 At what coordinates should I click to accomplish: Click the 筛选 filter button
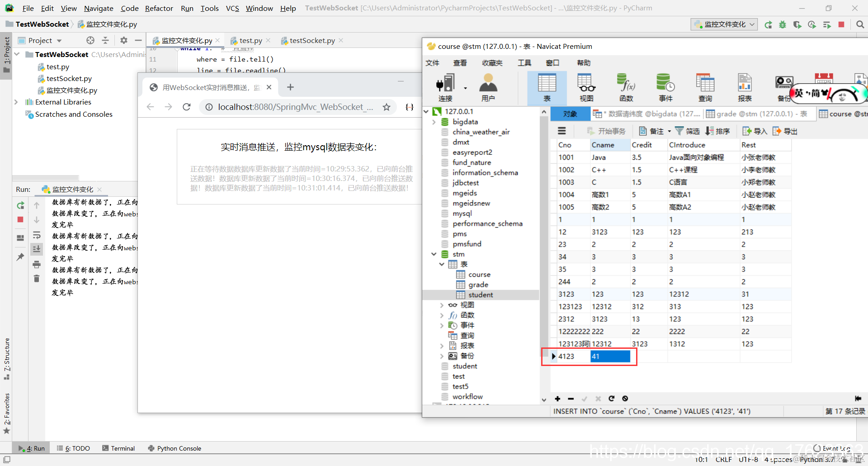pos(688,131)
